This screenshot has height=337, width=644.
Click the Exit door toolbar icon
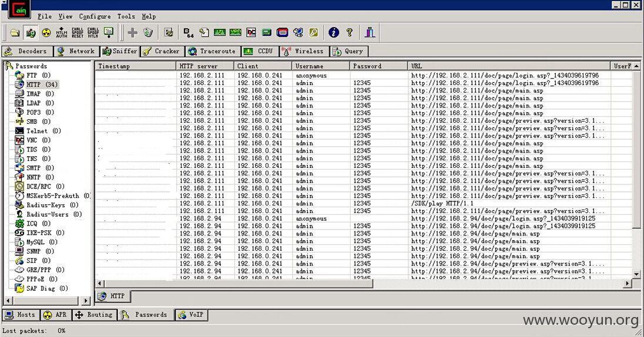point(370,32)
